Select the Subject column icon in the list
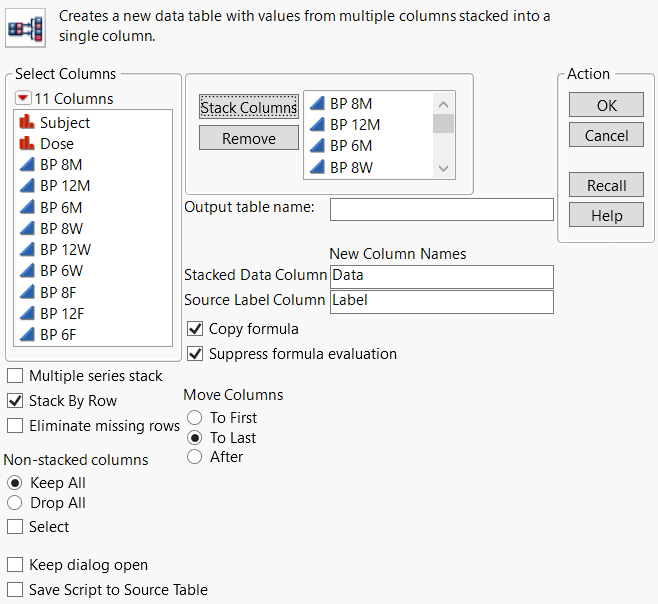 tap(26, 123)
